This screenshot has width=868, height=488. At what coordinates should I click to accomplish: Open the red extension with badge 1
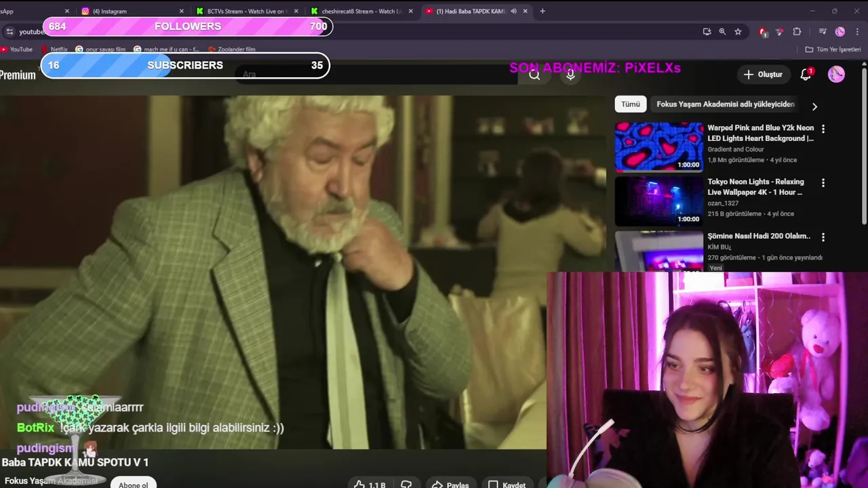tap(763, 32)
